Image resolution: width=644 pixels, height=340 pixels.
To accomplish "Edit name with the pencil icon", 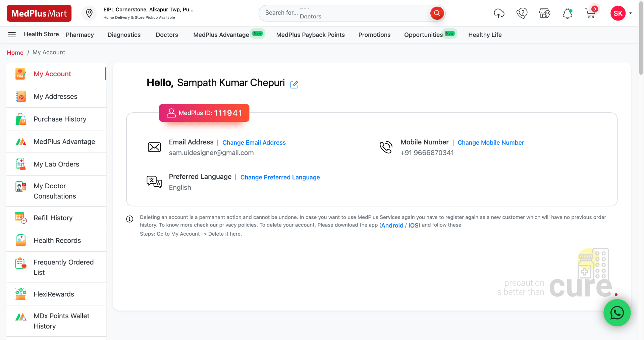I will pyautogui.click(x=294, y=84).
